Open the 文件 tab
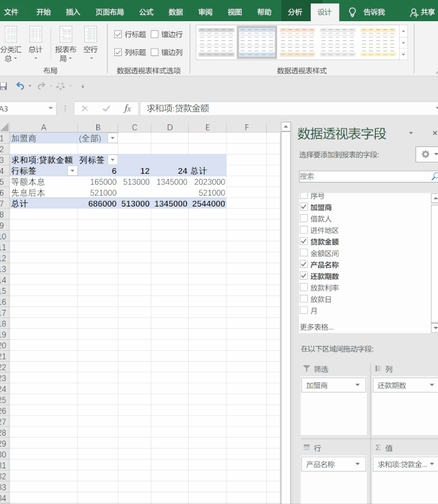Image resolution: width=438 pixels, height=504 pixels. click(11, 12)
